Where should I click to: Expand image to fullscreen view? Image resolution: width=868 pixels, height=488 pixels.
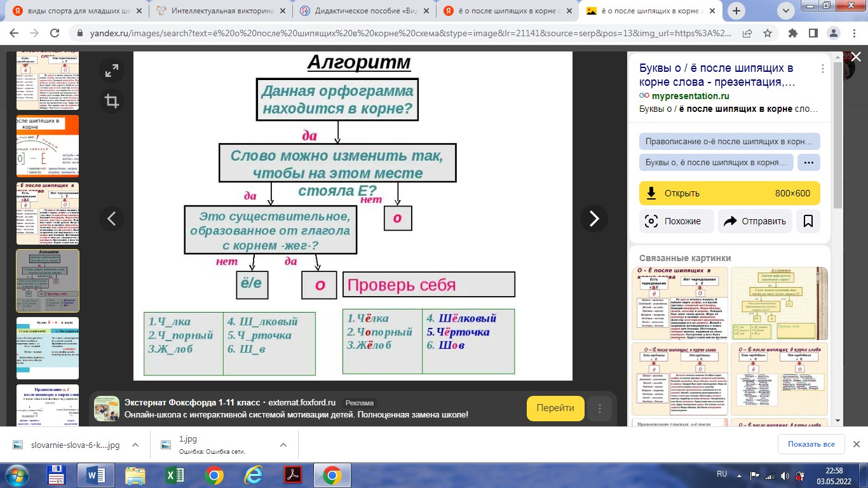click(112, 71)
